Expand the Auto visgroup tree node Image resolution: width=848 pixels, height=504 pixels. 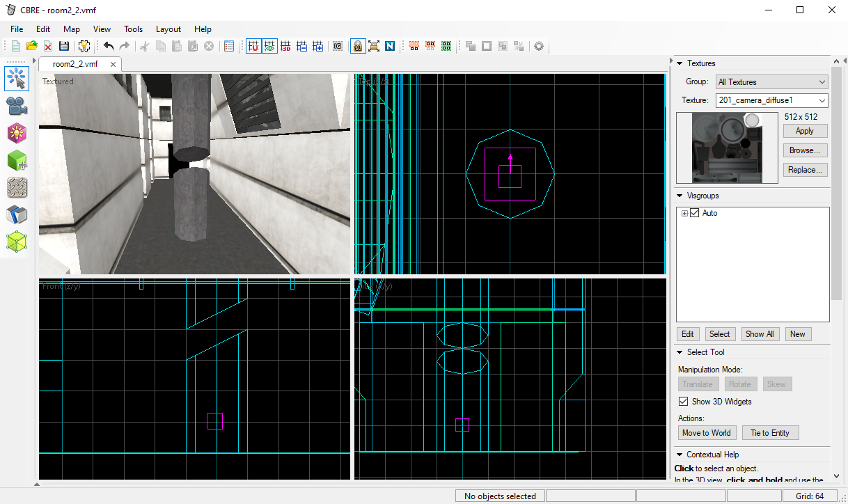coord(685,213)
